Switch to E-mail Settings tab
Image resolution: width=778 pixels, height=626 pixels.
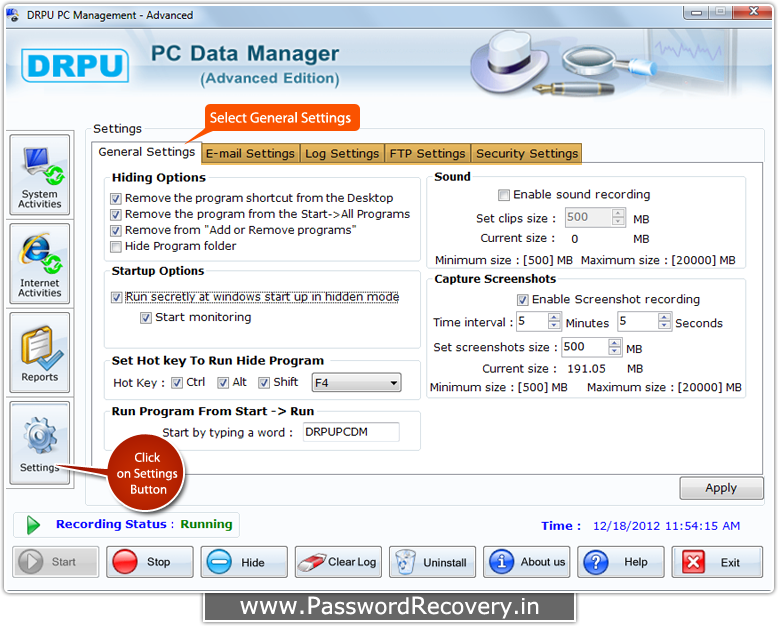(x=251, y=154)
